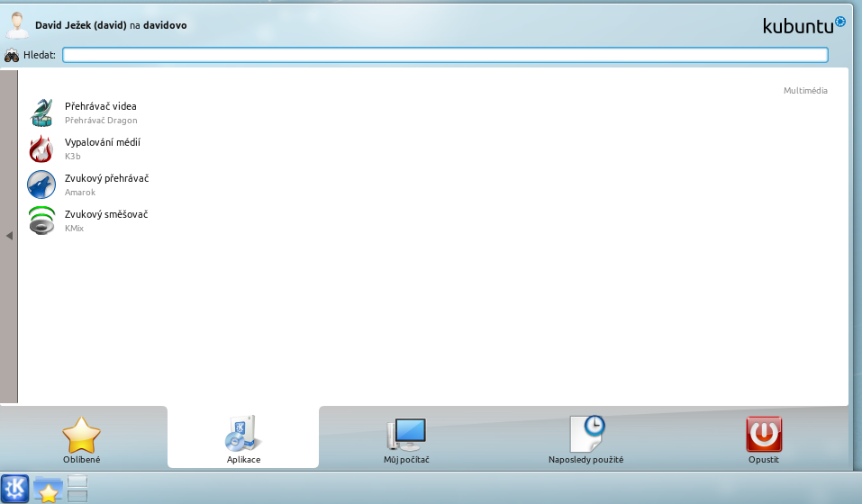Screen dimensions: 862x504
Task: Click the binoculars search icon
Action: point(12,55)
